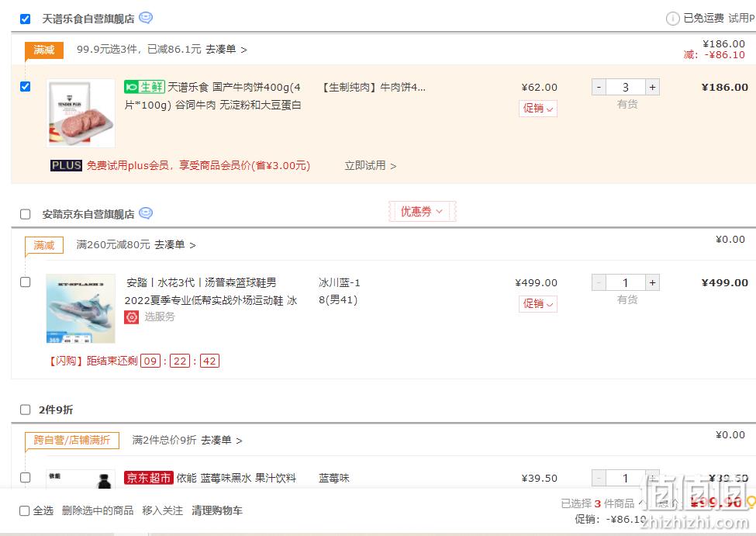Screen dimensions: 756x536
Task: Toggle 天谱乐食自营旗舰店 store checkbox
Action: (x=25, y=19)
